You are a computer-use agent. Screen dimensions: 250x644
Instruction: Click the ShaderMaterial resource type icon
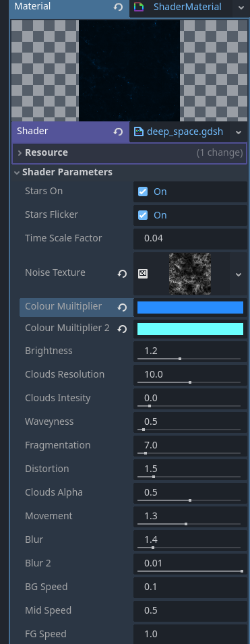pyautogui.click(x=139, y=7)
